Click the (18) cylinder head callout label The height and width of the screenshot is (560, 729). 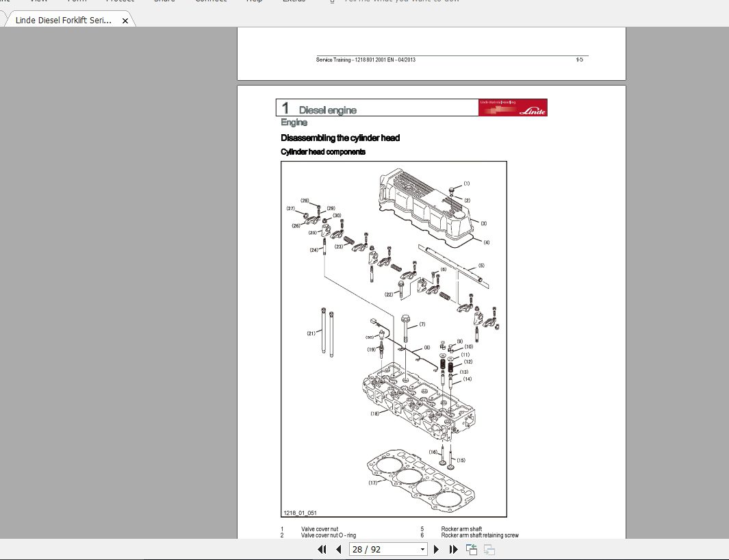click(x=374, y=413)
